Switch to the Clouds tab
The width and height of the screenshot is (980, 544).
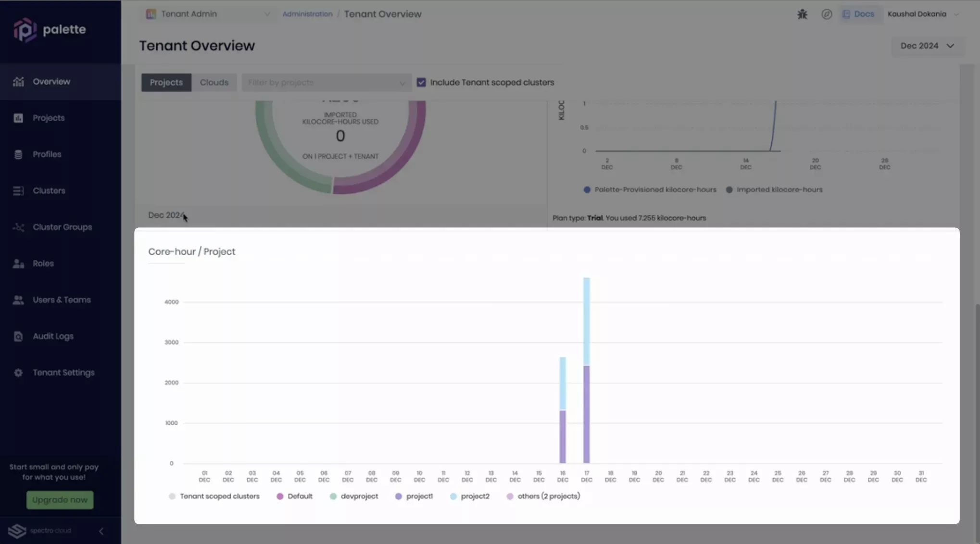pos(214,82)
